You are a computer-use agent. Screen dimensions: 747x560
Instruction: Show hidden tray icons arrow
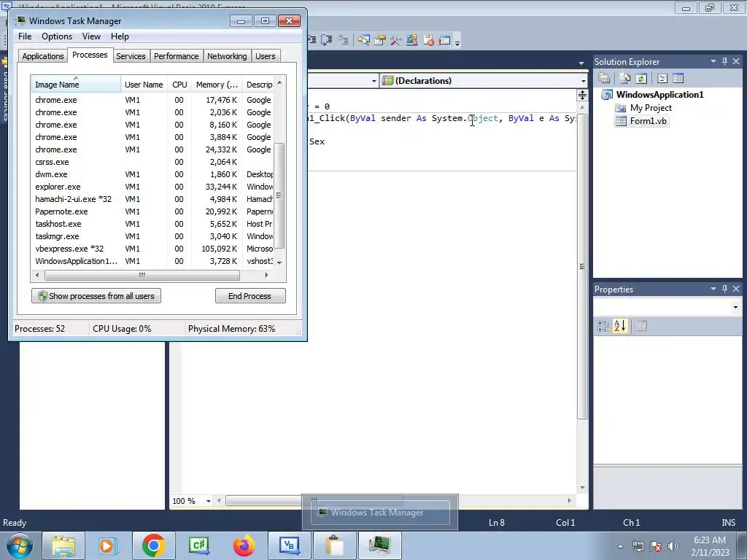click(620, 546)
